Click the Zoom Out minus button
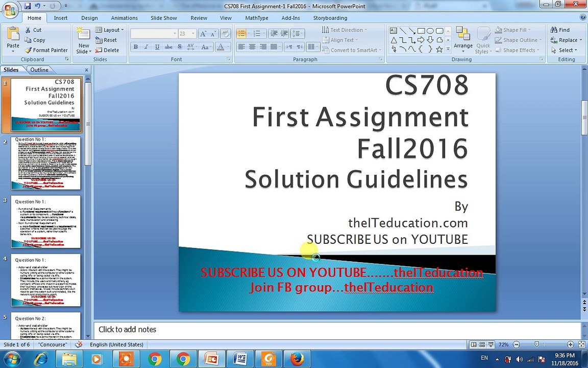The height and width of the screenshot is (368, 588). pos(517,344)
